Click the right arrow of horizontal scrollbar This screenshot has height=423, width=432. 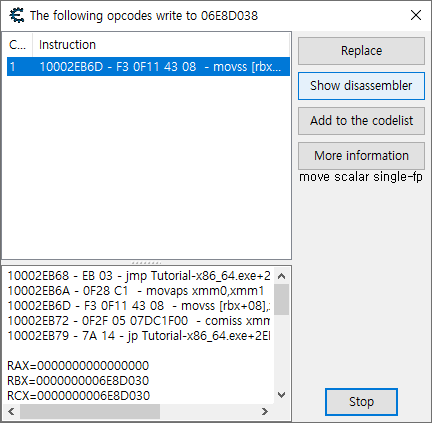(265, 411)
